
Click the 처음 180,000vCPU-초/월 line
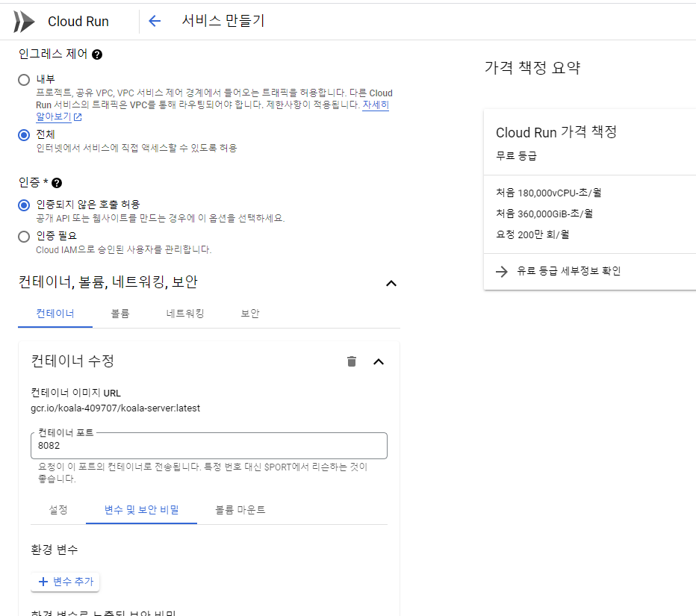click(549, 193)
